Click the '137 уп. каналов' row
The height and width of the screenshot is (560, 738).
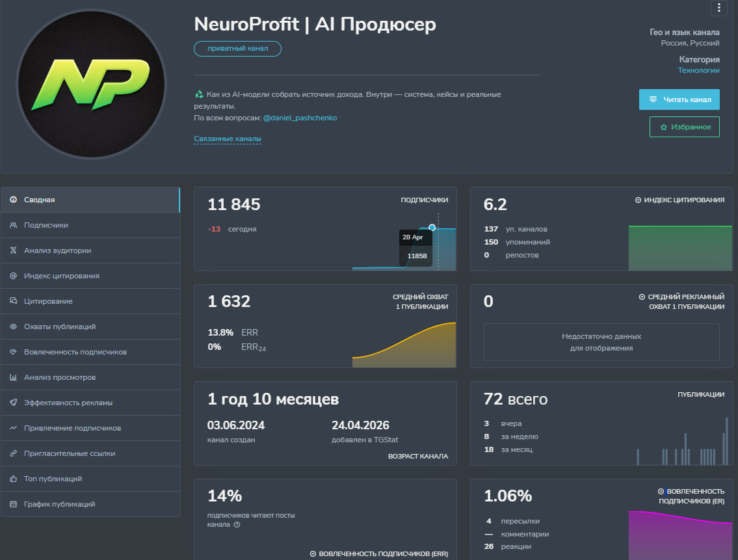[x=516, y=229]
